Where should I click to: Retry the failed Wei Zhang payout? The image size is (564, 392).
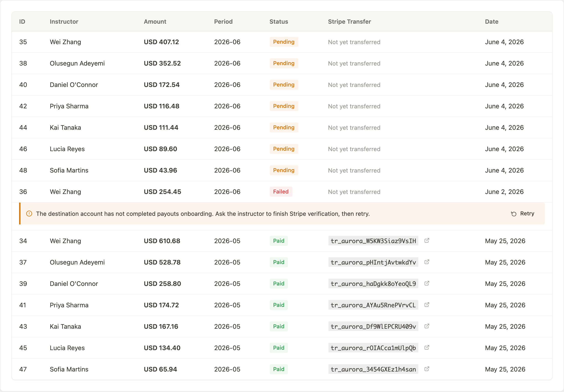[x=523, y=214]
